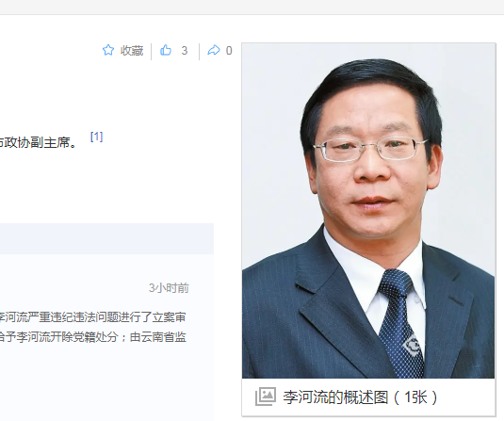
Task: Click the 3小时前 timestamp
Action: tap(169, 288)
